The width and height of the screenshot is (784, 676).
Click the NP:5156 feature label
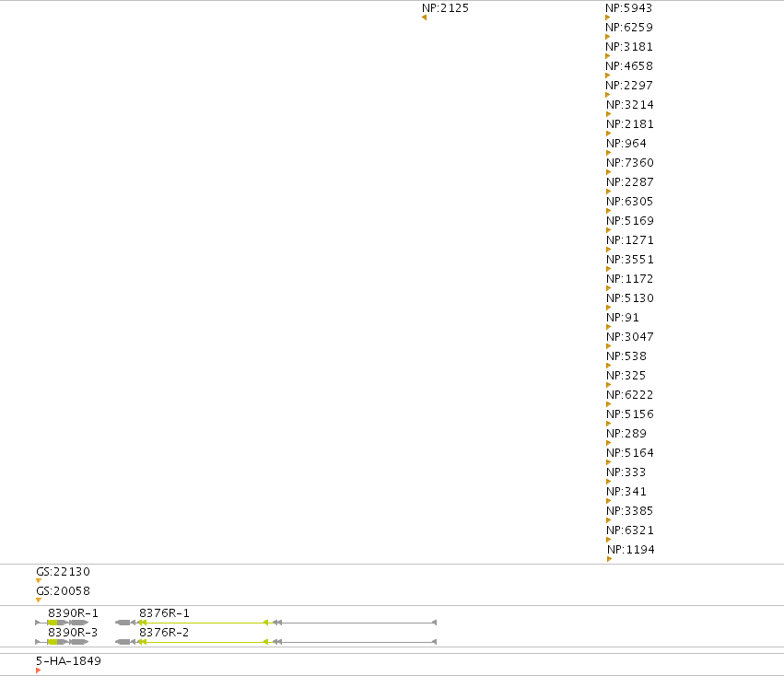pyautogui.click(x=630, y=414)
